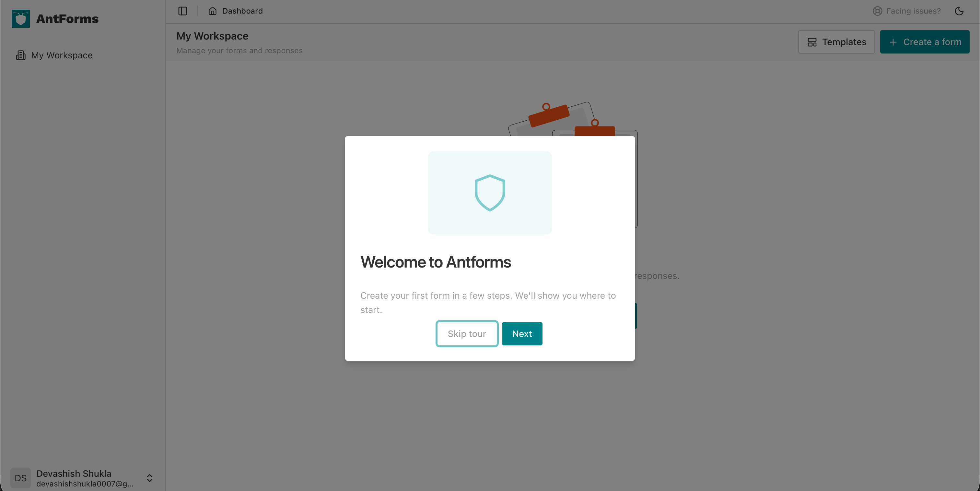Click the Create a form button
This screenshot has height=491, width=980.
925,42
